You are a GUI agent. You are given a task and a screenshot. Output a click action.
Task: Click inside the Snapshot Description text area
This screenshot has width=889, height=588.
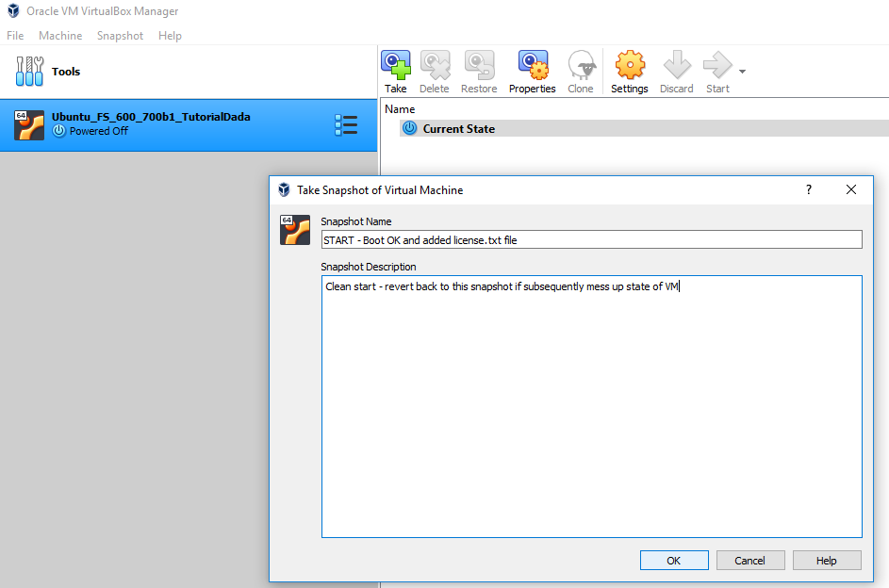point(591,405)
